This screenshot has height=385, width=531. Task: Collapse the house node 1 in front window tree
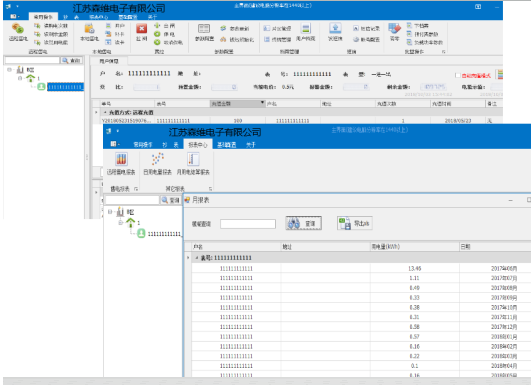(120, 222)
